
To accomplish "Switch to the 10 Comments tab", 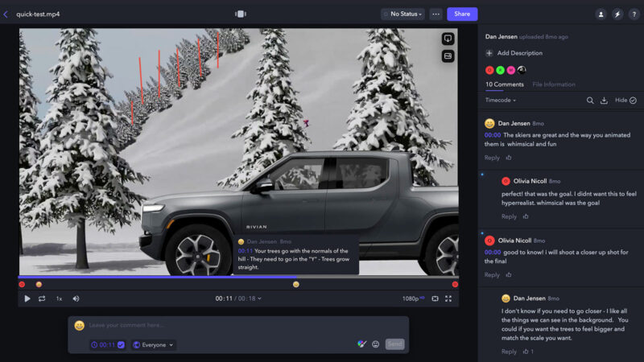I will pyautogui.click(x=505, y=84).
